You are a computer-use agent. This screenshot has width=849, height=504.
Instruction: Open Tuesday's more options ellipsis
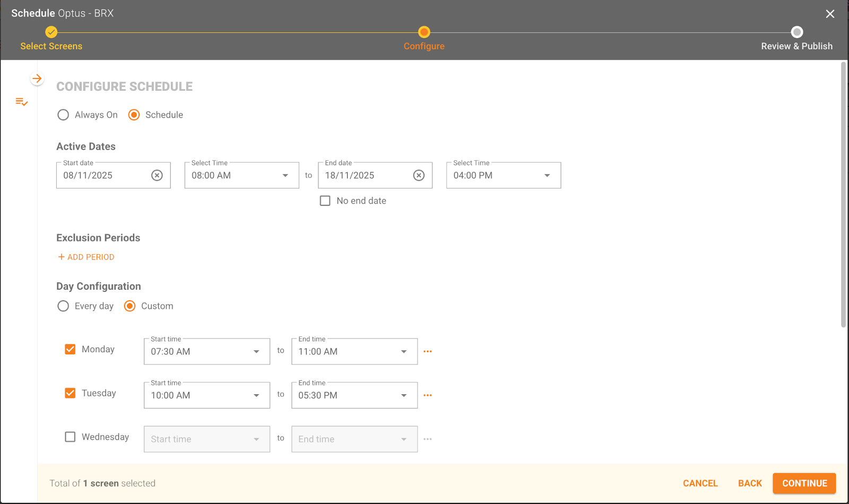pos(428,396)
